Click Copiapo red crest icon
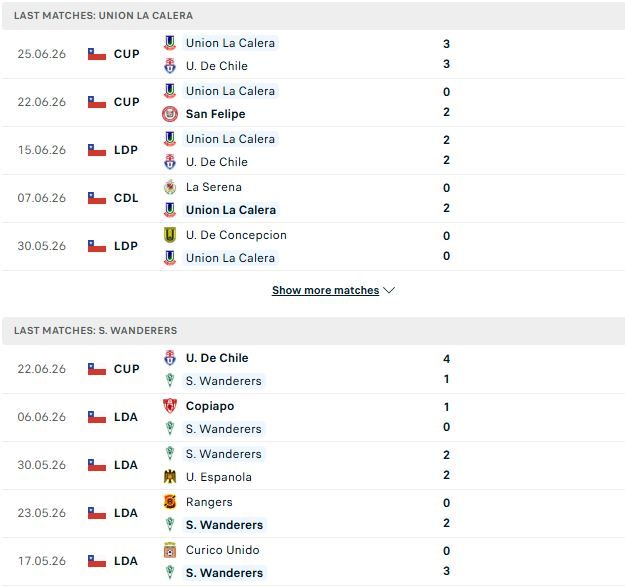Viewport: 625px width, 587px height. [x=170, y=406]
